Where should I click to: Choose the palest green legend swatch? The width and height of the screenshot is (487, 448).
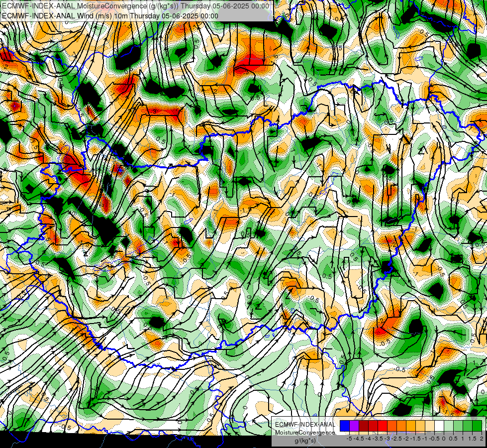tap(449, 426)
